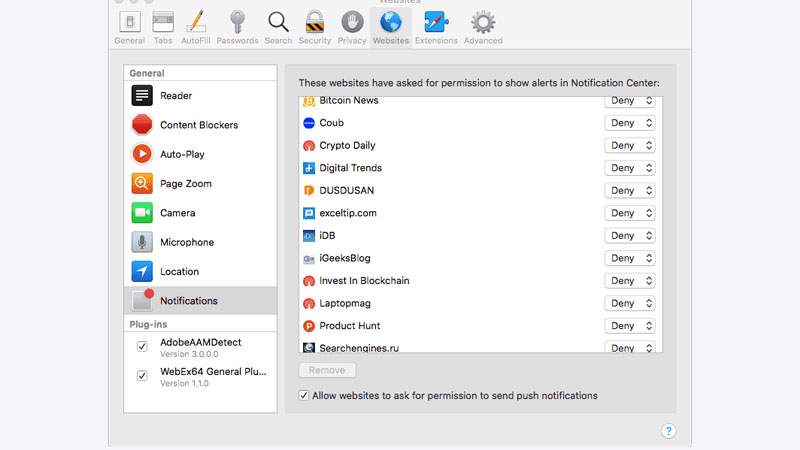Open the help question mark button
Screen dimensions: 800x450
click(668, 431)
